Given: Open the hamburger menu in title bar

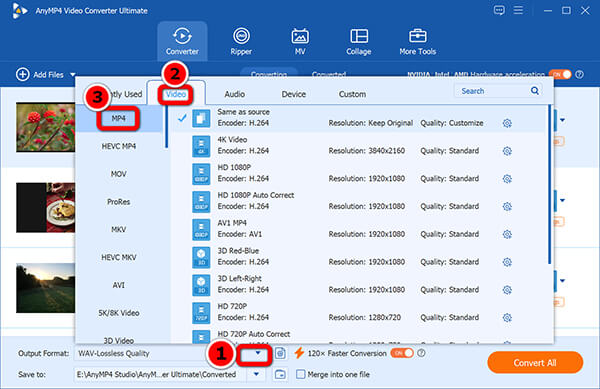Looking at the screenshot, I should (518, 10).
